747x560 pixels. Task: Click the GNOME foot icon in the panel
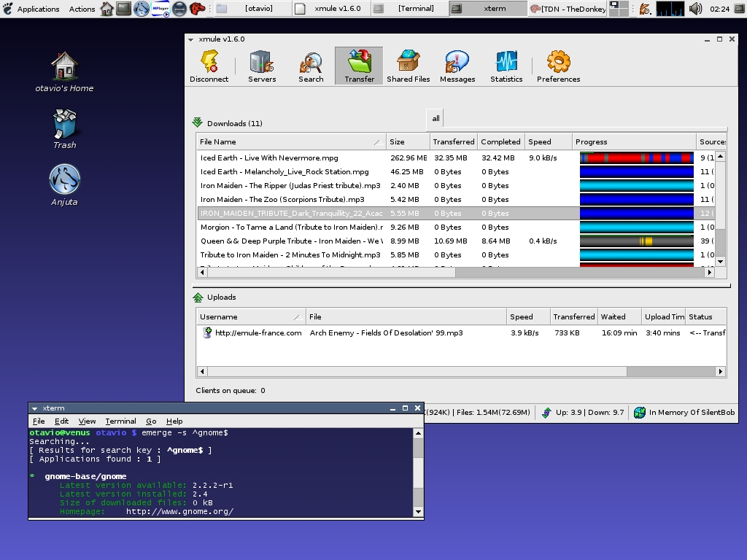pos(8,8)
